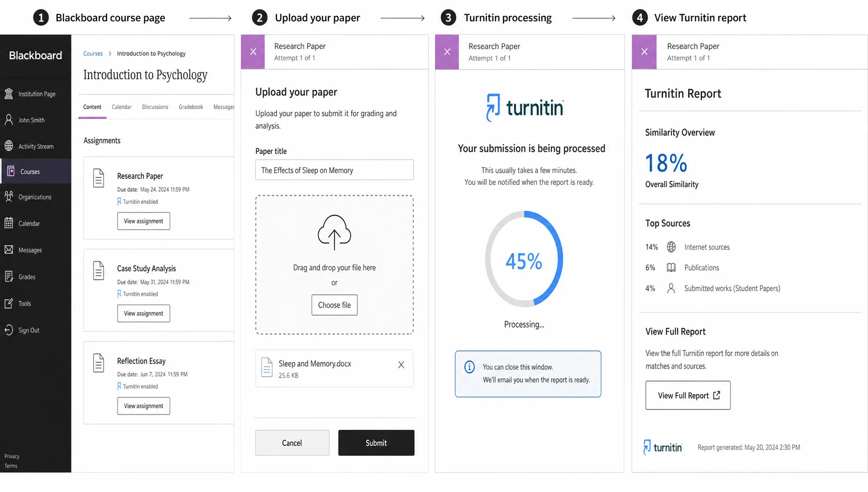This screenshot has height=492, width=868.
Task: Click the Turnitin logo in processing panel
Action: click(x=525, y=108)
